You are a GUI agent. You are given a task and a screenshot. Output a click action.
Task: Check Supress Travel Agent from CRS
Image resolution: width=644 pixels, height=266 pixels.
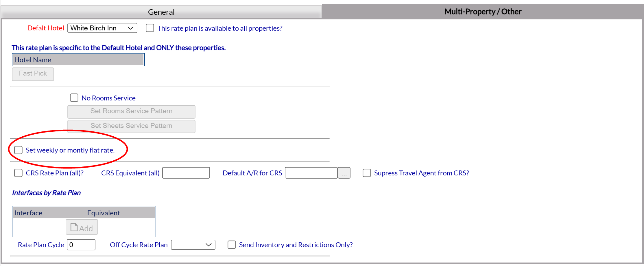pyautogui.click(x=367, y=173)
